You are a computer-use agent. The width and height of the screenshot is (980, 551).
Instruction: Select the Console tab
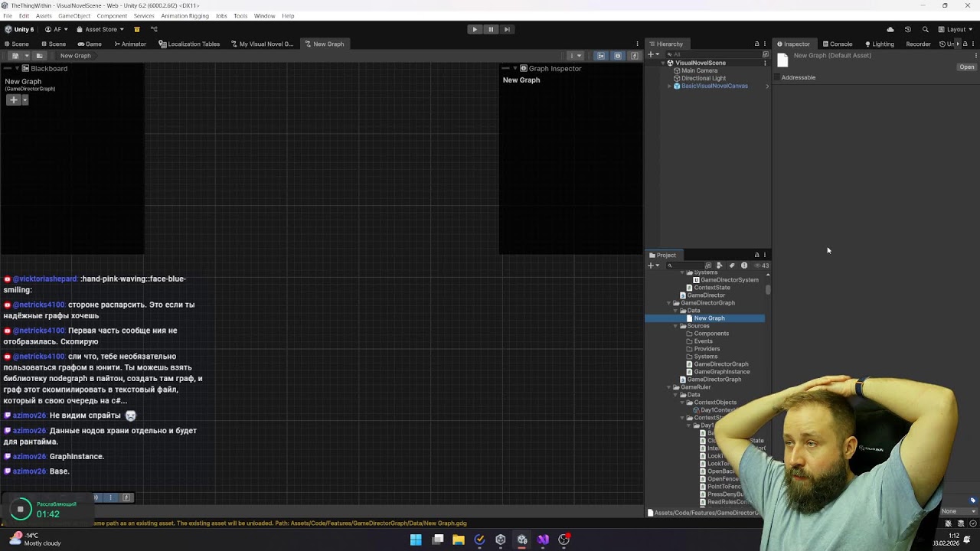point(837,44)
